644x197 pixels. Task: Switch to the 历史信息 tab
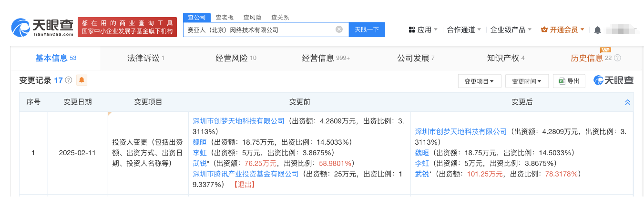591,58
